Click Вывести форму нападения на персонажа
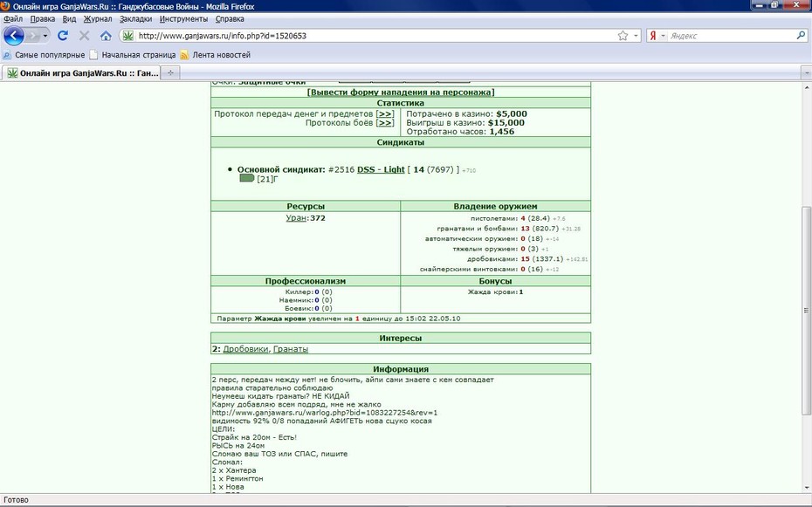Screen dimensions: 812x507 click(x=401, y=92)
